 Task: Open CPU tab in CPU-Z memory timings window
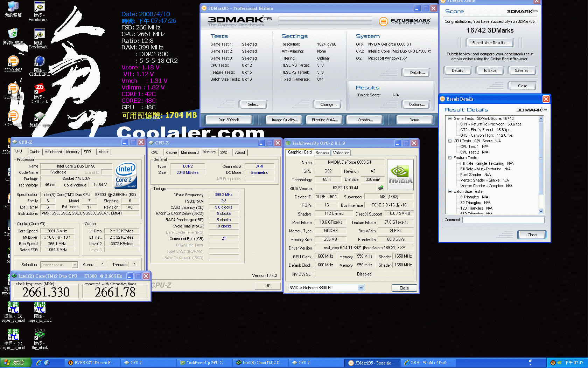(x=155, y=152)
